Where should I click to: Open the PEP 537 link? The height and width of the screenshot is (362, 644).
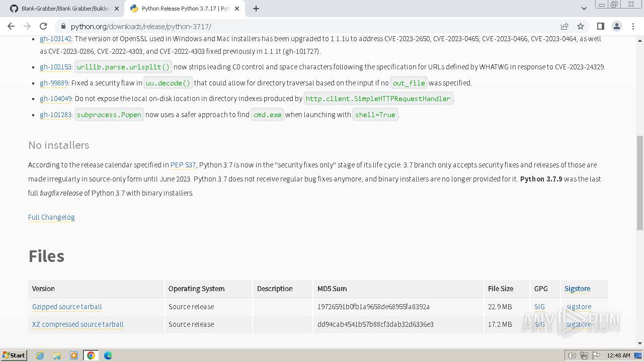(x=183, y=165)
